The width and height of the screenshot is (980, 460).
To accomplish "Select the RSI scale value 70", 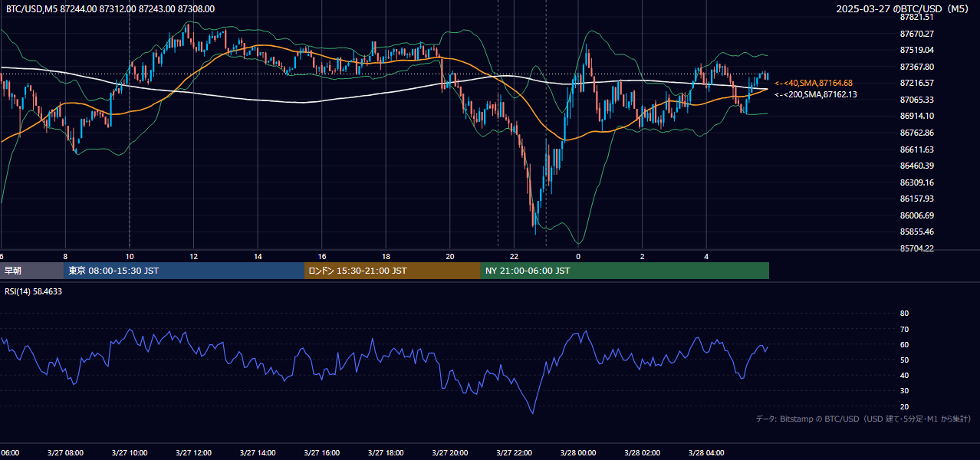I will tap(904, 329).
